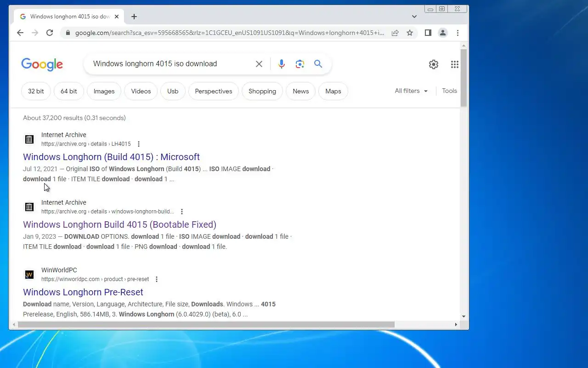
Task: Apply the Usb filter chip
Action: tap(173, 91)
